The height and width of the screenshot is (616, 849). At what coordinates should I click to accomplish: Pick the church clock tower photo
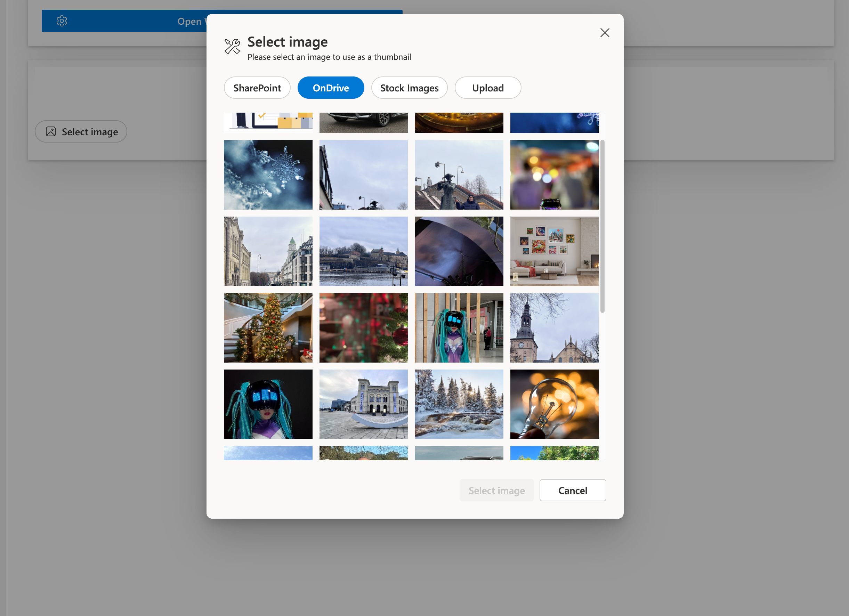click(554, 328)
